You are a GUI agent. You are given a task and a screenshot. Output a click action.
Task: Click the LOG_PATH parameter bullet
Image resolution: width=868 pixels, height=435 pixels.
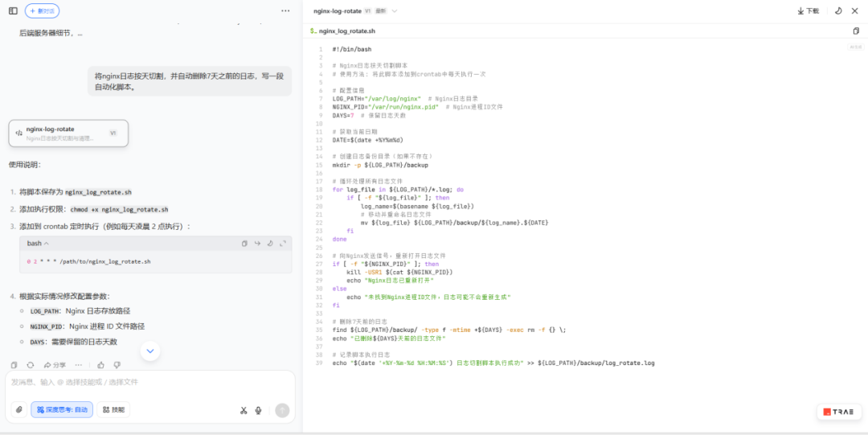click(x=80, y=310)
